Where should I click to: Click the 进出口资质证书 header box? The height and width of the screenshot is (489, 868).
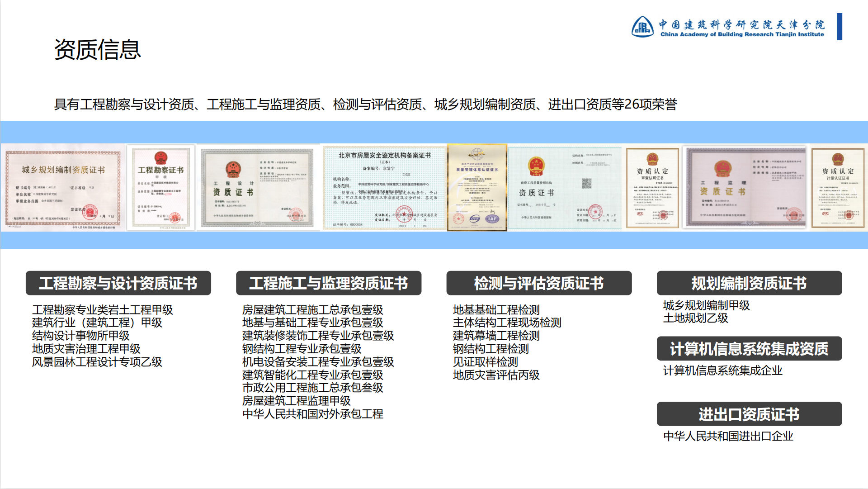coord(749,414)
